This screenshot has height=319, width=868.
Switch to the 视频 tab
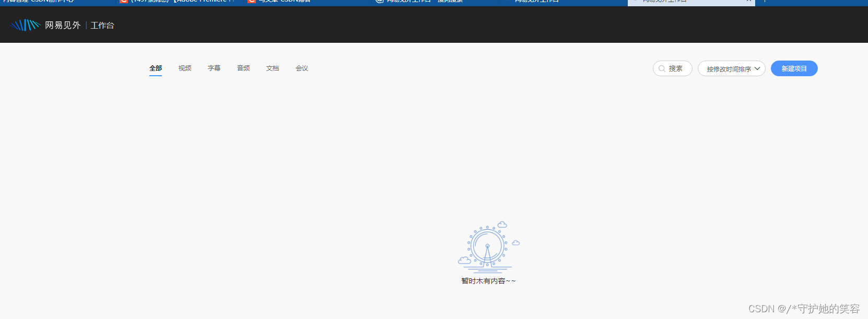[185, 68]
